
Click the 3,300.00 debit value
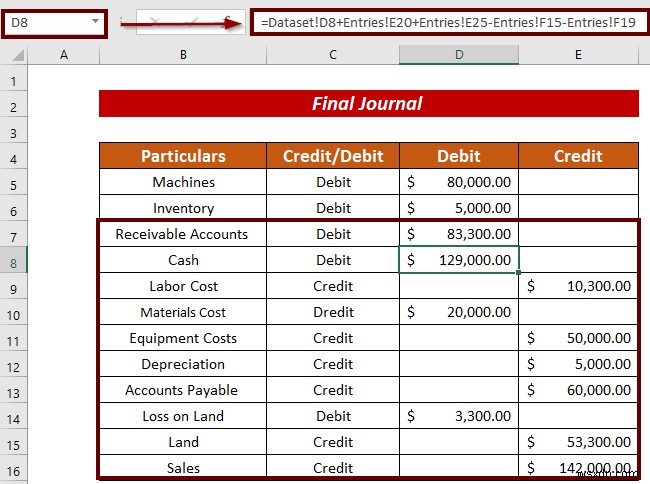(x=459, y=416)
